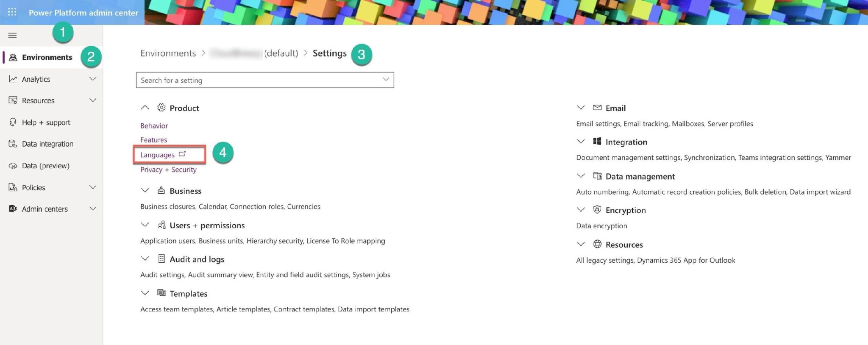
Task: Click the Analytics chart icon
Action: click(x=13, y=79)
